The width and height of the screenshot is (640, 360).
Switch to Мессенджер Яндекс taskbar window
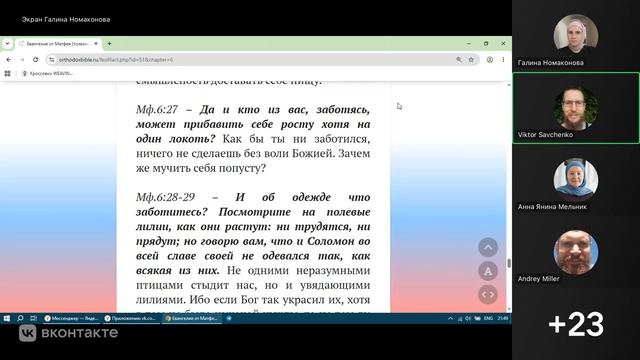pyautogui.click(x=72, y=318)
